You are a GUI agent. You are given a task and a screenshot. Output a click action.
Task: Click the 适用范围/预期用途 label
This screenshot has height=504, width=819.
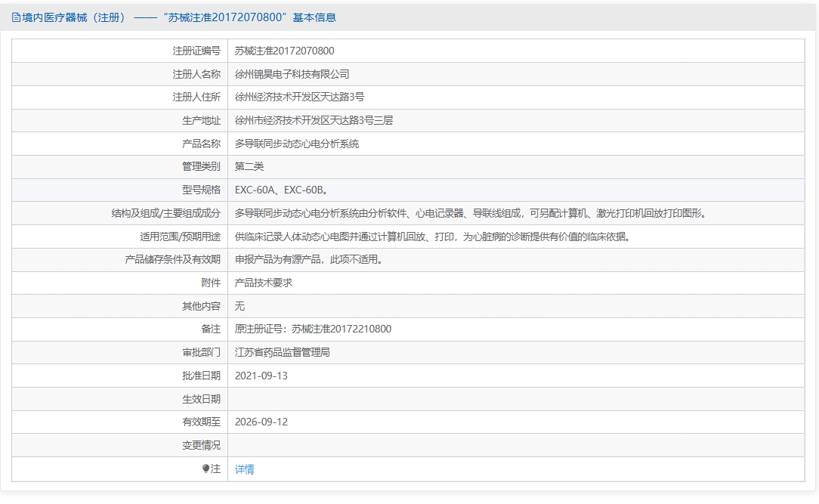tap(181, 237)
